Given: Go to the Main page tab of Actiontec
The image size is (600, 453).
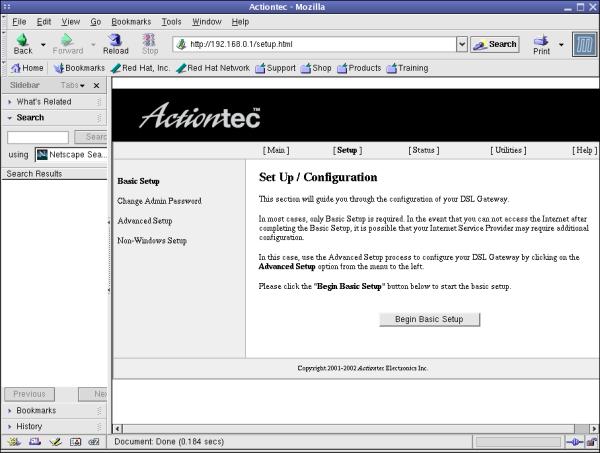Looking at the screenshot, I should (276, 150).
